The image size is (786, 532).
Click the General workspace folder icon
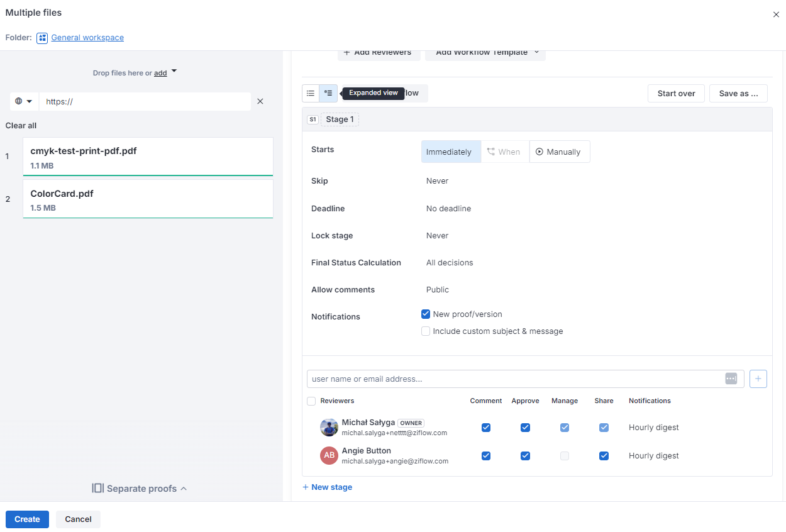click(42, 38)
